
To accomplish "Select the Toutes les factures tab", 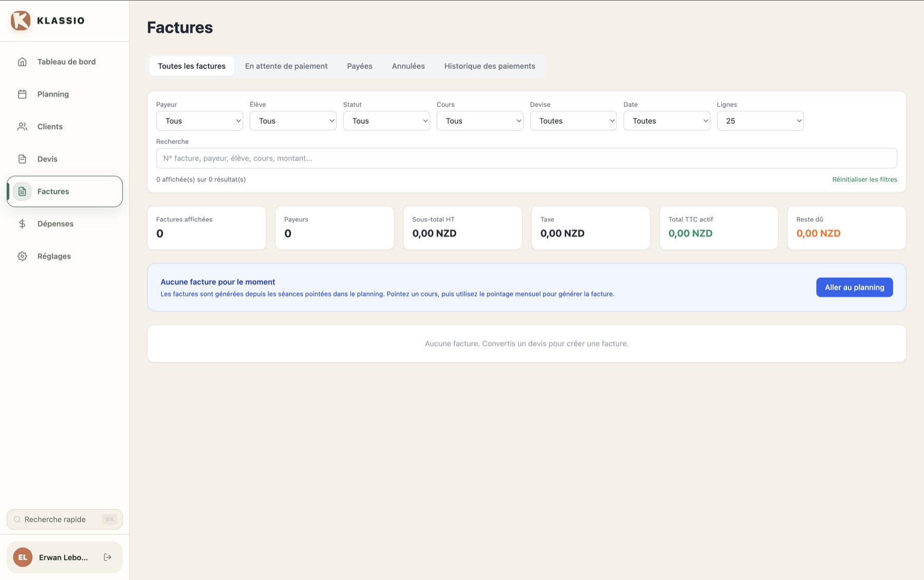I will click(x=191, y=66).
